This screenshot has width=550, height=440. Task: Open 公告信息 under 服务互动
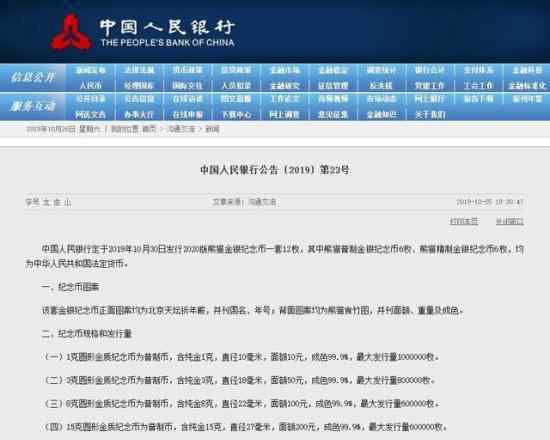click(x=139, y=99)
